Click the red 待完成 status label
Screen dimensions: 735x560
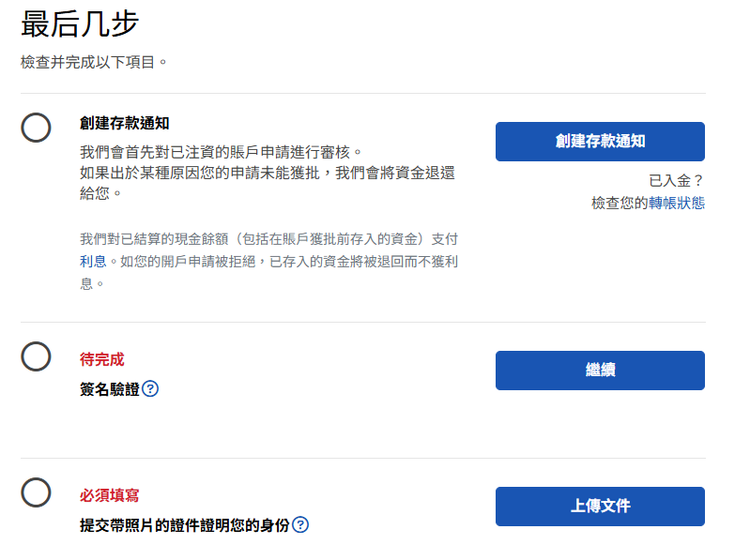(101, 359)
